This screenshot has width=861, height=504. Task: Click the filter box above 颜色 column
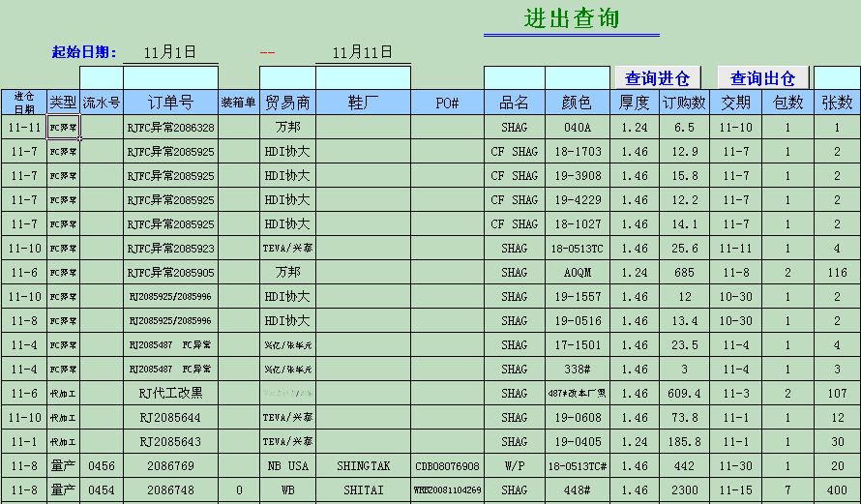(x=577, y=77)
